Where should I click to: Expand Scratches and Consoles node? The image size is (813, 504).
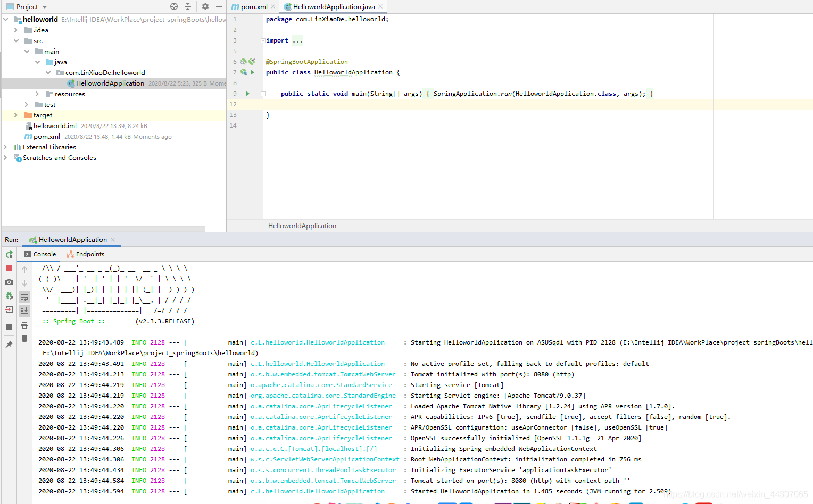[x=5, y=157]
